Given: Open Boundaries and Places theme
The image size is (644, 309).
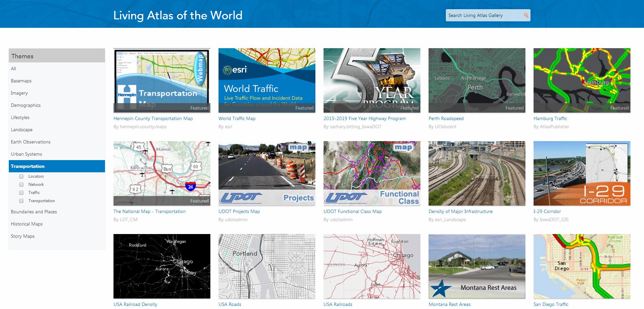Looking at the screenshot, I should 57,212.
